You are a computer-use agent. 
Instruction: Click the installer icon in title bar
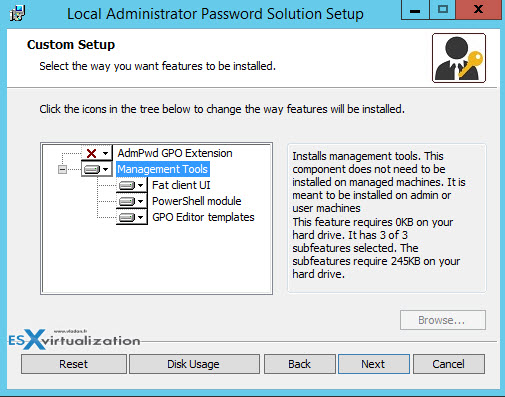(17, 13)
